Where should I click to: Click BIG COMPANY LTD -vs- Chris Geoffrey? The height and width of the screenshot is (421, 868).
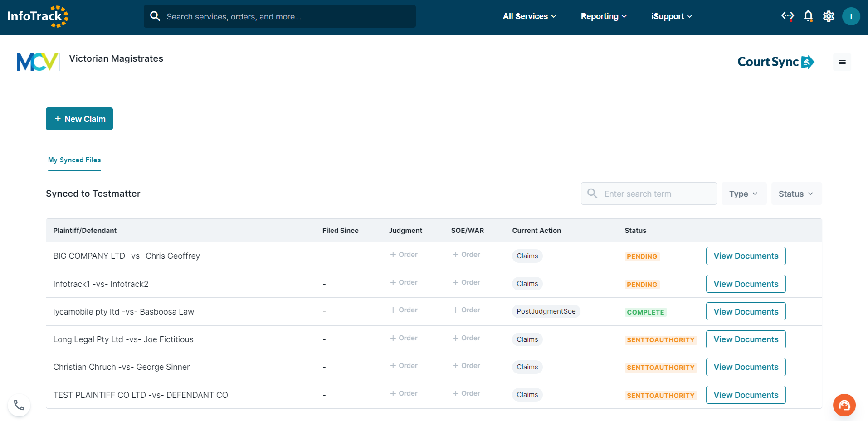(127, 256)
